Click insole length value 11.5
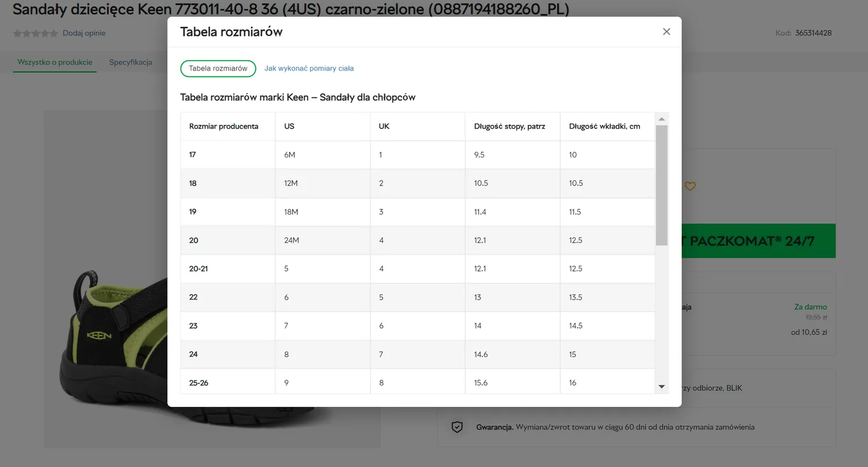 (575, 211)
